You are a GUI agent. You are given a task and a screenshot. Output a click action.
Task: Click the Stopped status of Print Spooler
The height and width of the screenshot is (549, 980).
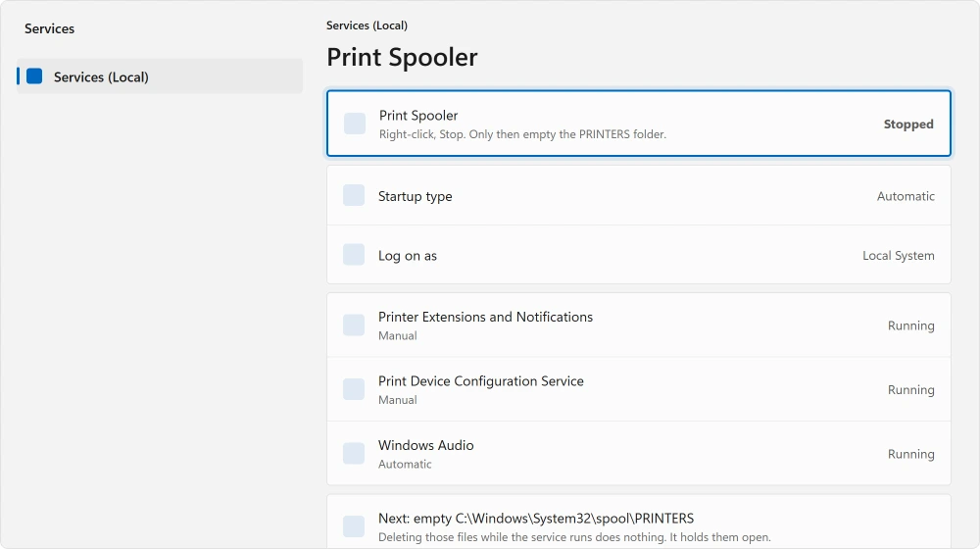click(x=908, y=124)
